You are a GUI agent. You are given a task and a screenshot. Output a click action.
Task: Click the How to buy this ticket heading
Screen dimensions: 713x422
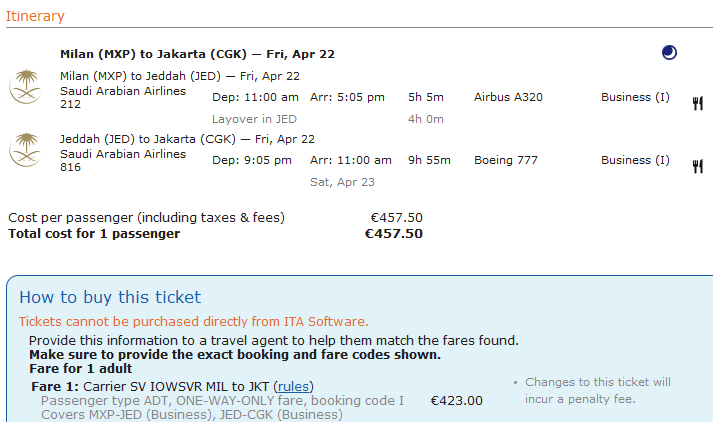pos(110,297)
